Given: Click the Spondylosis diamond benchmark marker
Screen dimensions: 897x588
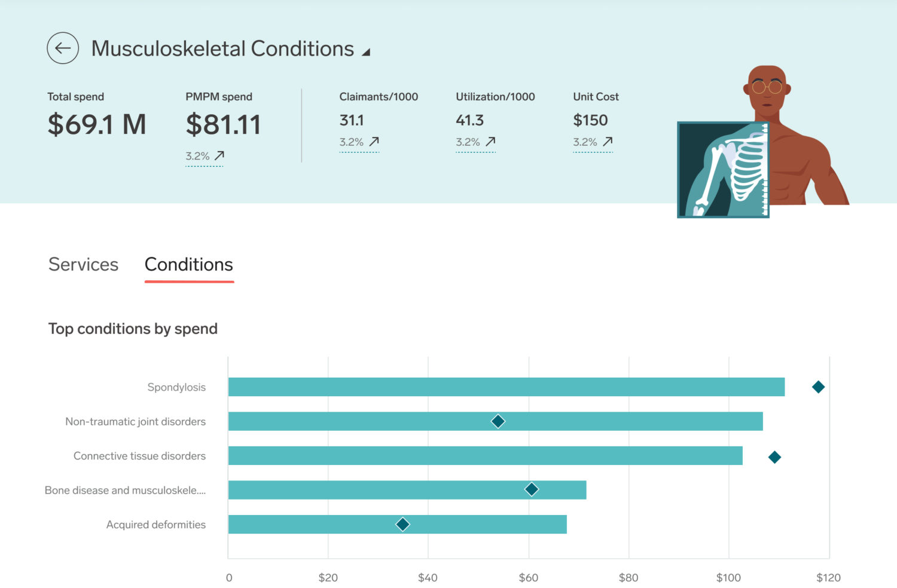Looking at the screenshot, I should (x=818, y=387).
